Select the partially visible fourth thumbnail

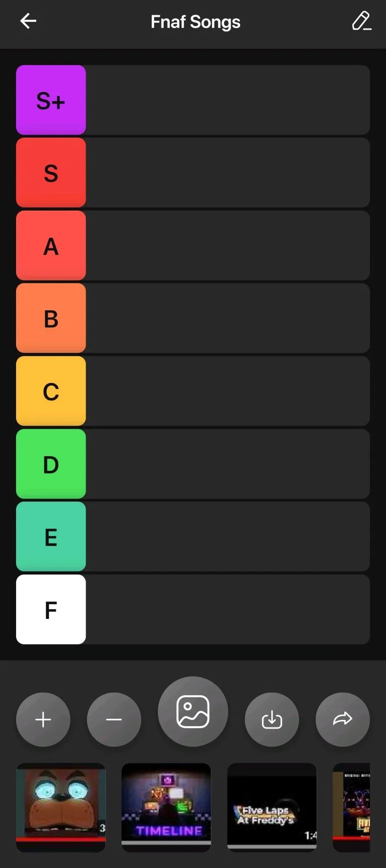click(x=351, y=807)
